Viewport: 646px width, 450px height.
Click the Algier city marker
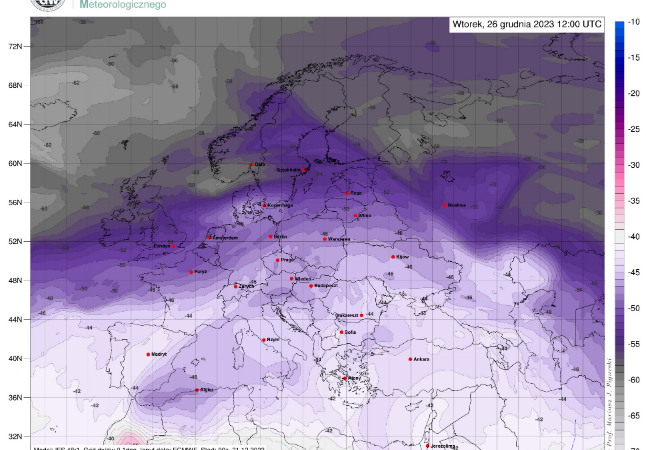(x=197, y=390)
